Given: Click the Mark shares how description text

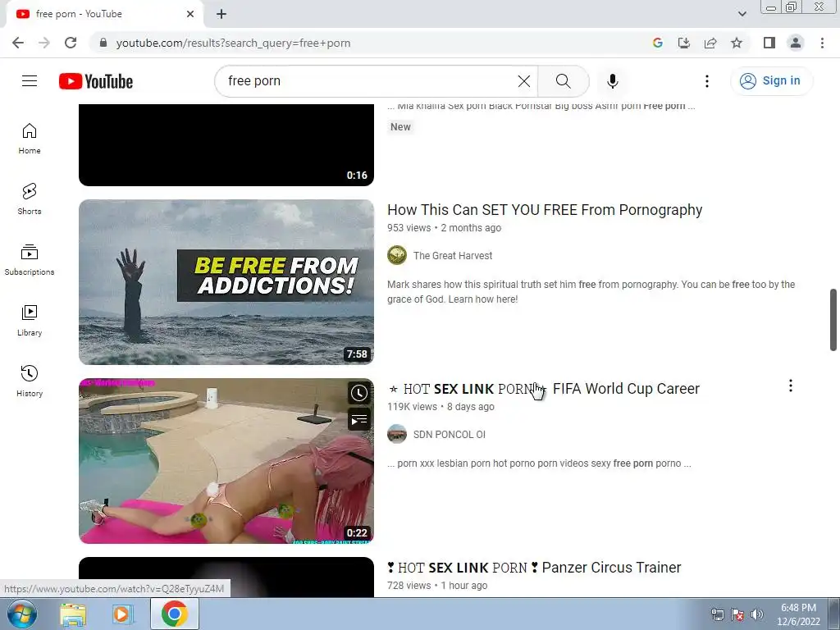Looking at the screenshot, I should tap(591, 292).
